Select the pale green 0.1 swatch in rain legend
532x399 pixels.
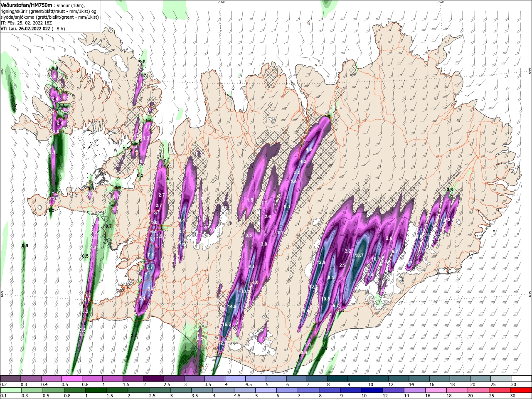[10, 390]
